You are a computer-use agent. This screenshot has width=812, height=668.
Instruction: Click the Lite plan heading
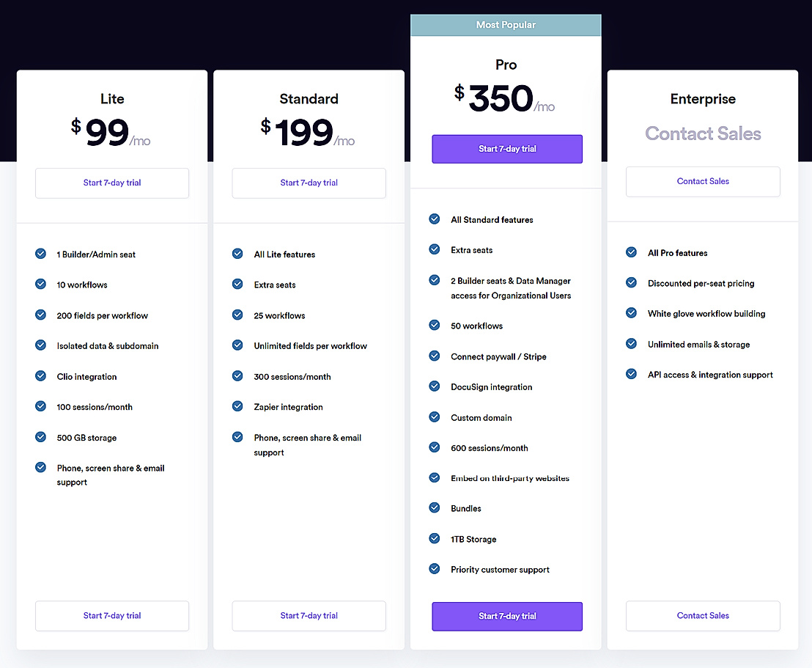[111, 98]
